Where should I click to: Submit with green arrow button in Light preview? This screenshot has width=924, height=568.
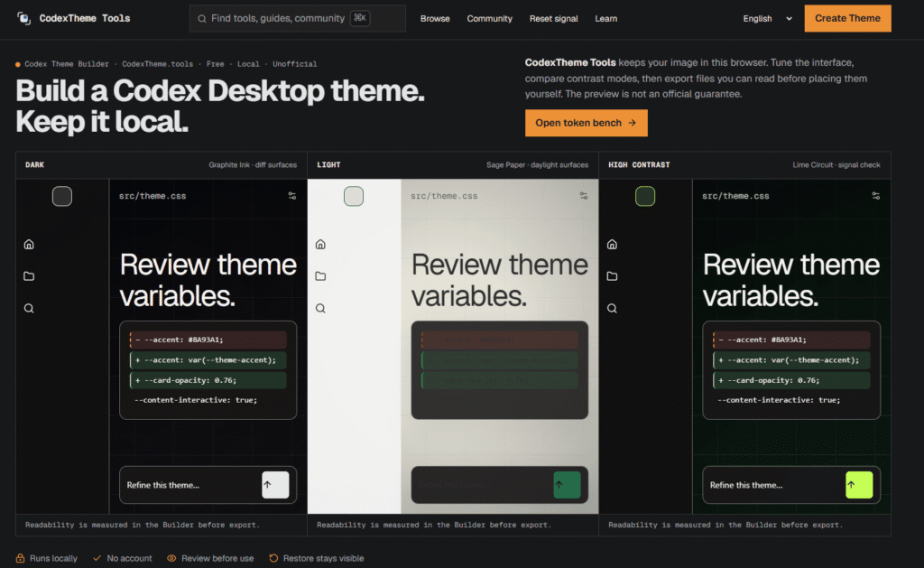(567, 485)
